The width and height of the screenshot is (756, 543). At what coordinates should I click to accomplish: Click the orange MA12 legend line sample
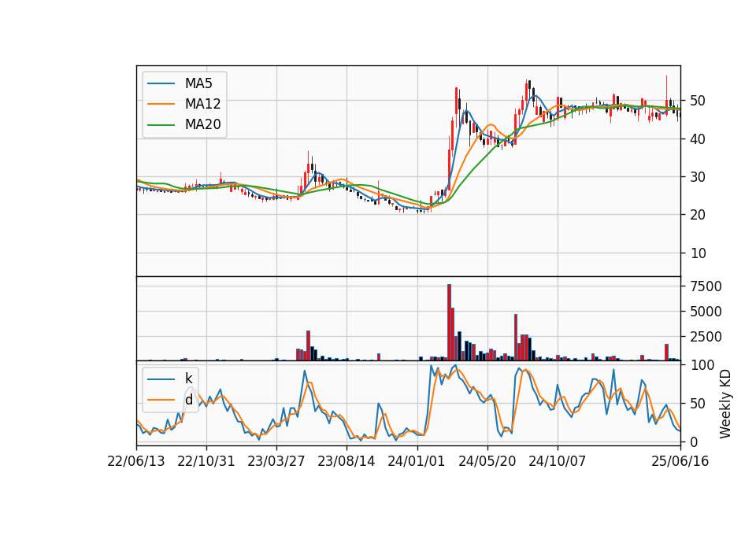[161, 104]
